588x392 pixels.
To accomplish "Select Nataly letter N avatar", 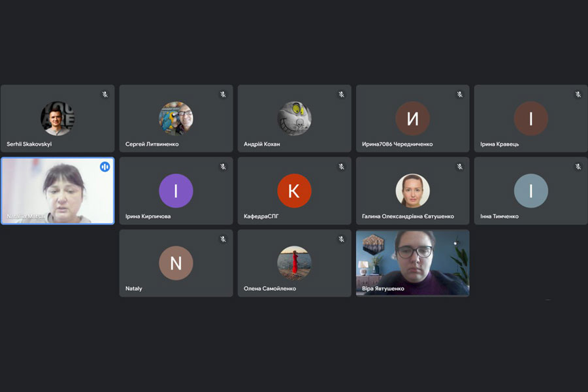I will 176,263.
